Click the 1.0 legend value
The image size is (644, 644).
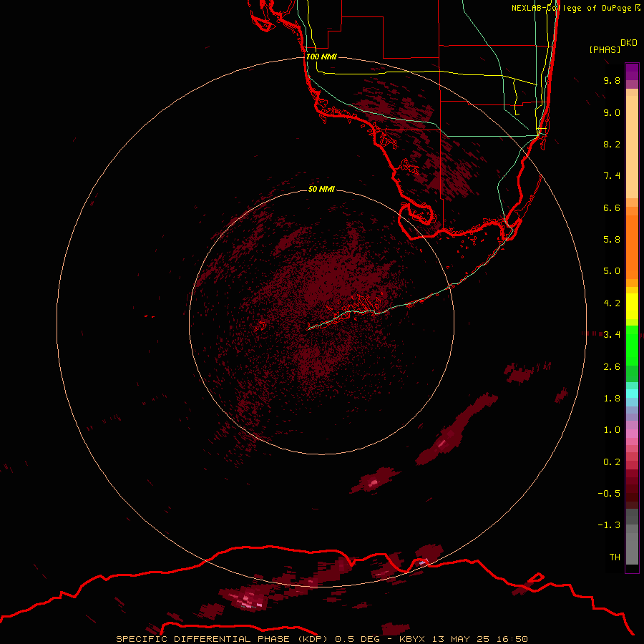(612, 430)
